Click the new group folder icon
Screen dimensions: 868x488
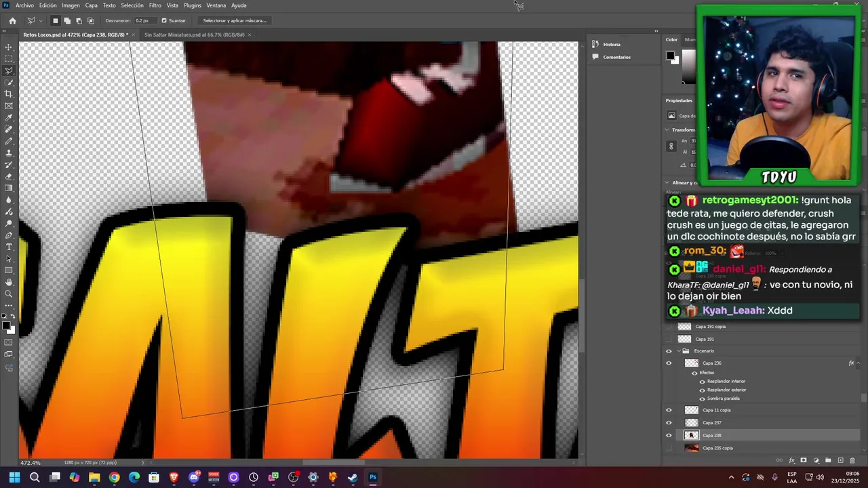coord(828,461)
